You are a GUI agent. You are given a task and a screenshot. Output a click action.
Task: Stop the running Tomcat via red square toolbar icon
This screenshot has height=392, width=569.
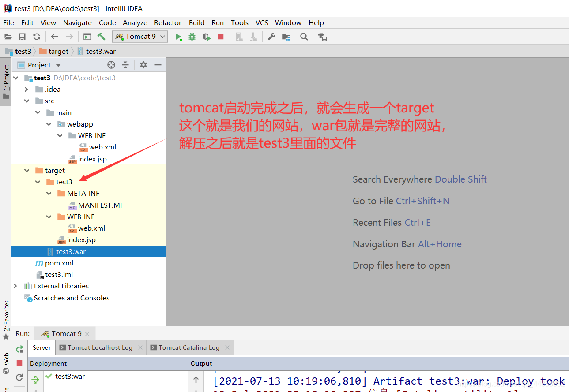(x=221, y=37)
